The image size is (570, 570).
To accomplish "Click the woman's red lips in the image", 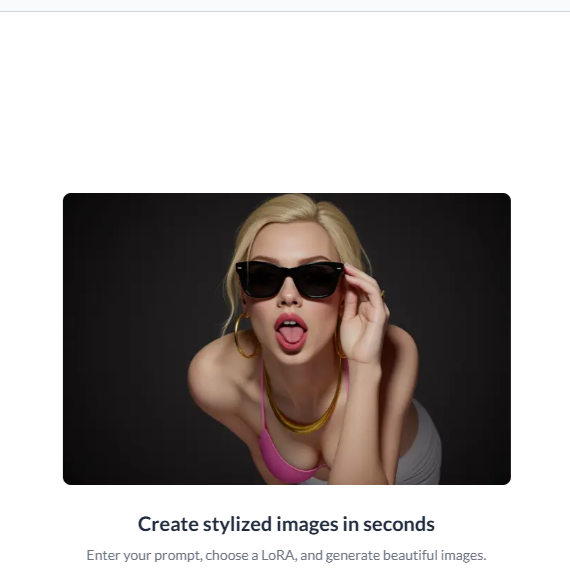I will click(291, 333).
